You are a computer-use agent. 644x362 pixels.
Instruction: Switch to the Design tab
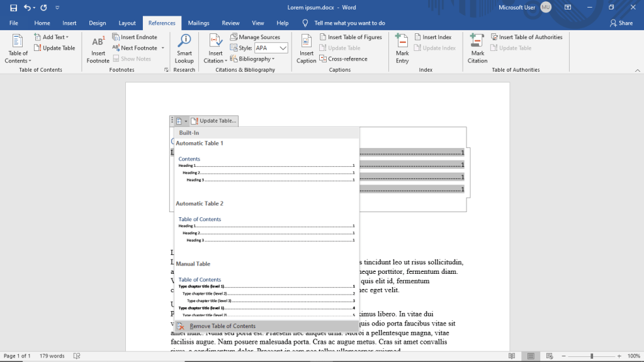[98, 23]
